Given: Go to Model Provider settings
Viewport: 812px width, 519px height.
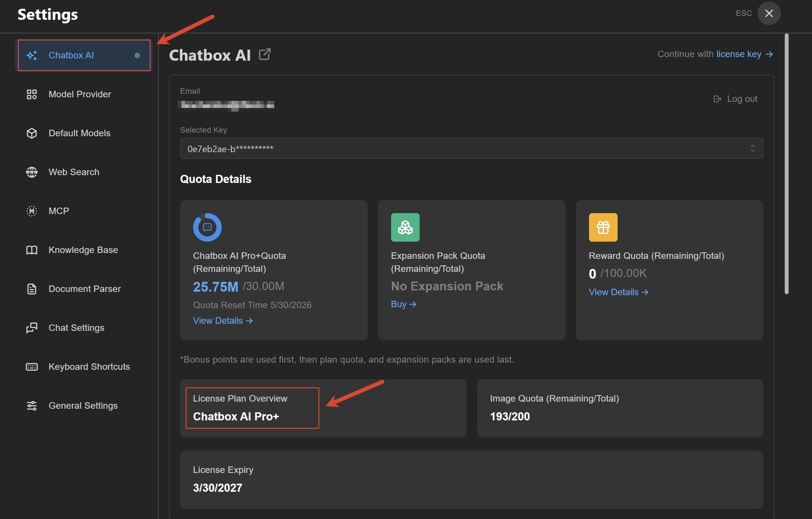Looking at the screenshot, I should (84, 94).
